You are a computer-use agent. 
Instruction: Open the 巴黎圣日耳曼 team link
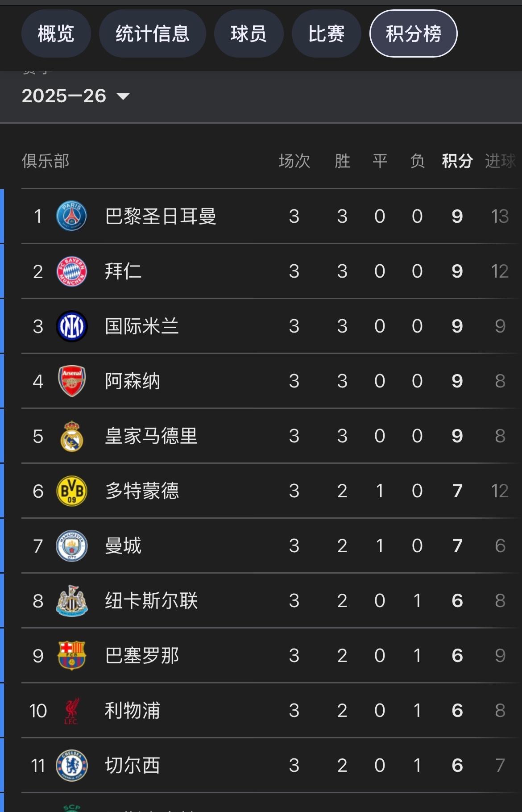coord(161,217)
